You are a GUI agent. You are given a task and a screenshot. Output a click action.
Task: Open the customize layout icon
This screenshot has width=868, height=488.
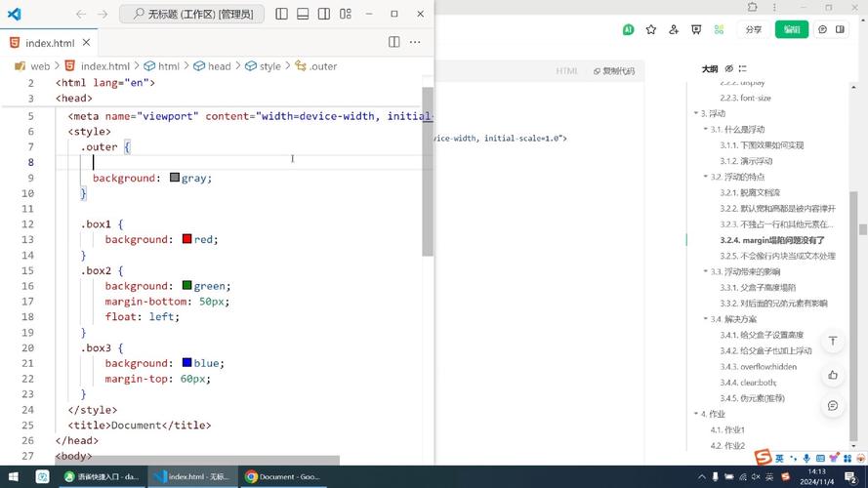click(x=344, y=15)
